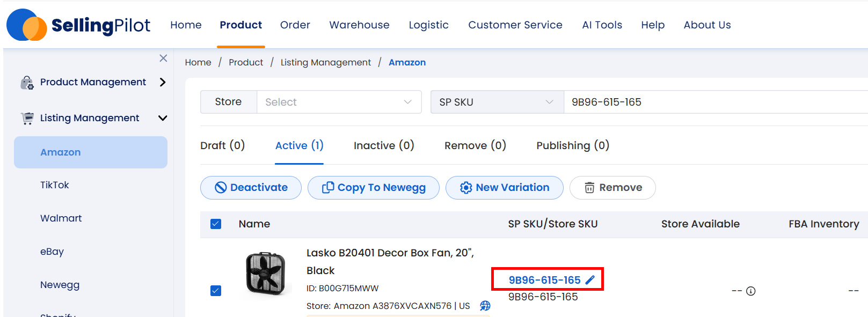This screenshot has height=317, width=868.
Task: Toggle the select-all checkbox in table header
Action: [216, 224]
